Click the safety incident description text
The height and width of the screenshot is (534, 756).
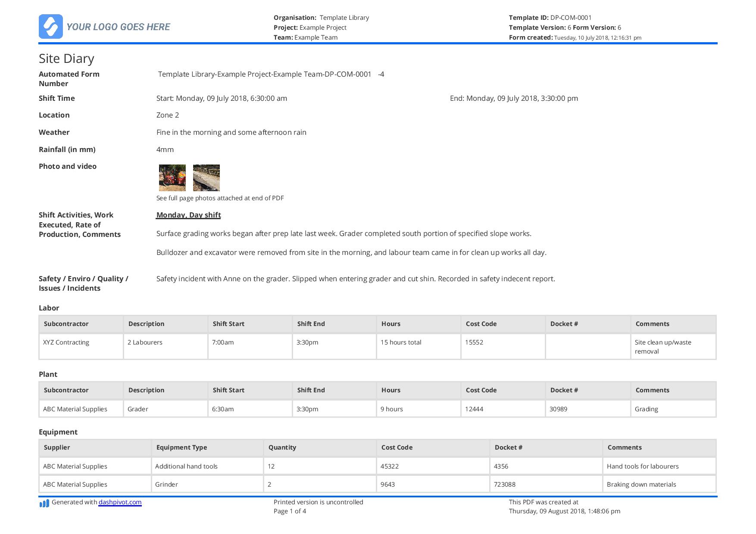pyautogui.click(x=356, y=279)
